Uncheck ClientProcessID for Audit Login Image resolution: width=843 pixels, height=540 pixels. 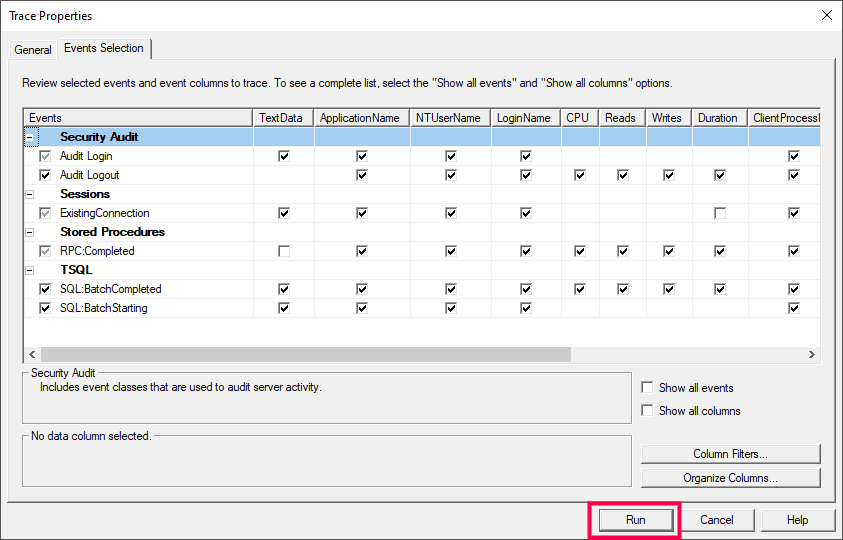(x=794, y=156)
